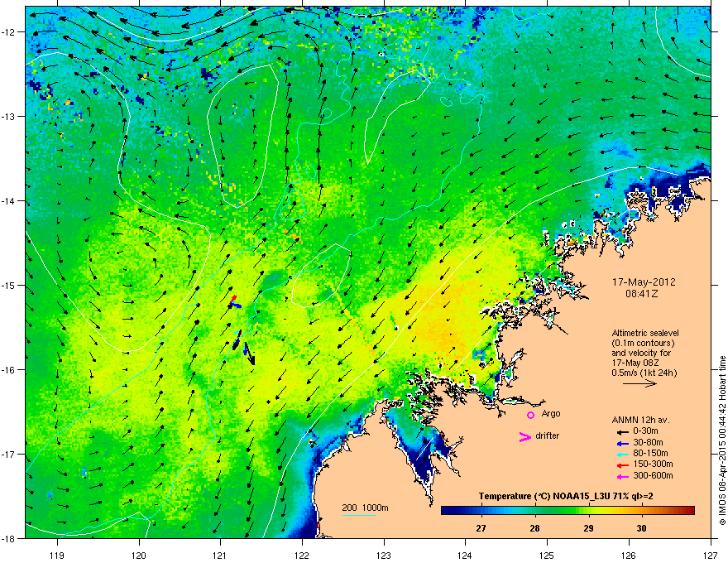This screenshot has height=563, width=728.
Task: Click the '0-30m' depth label
Action: (x=645, y=431)
